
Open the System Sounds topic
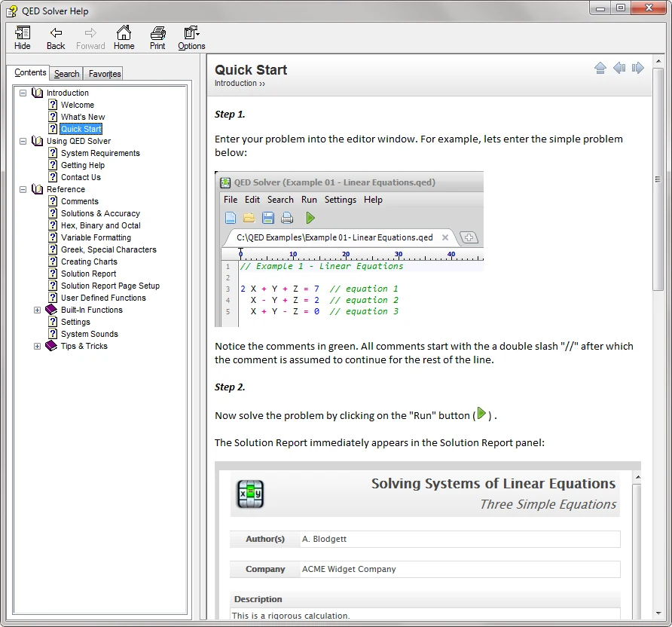click(89, 334)
